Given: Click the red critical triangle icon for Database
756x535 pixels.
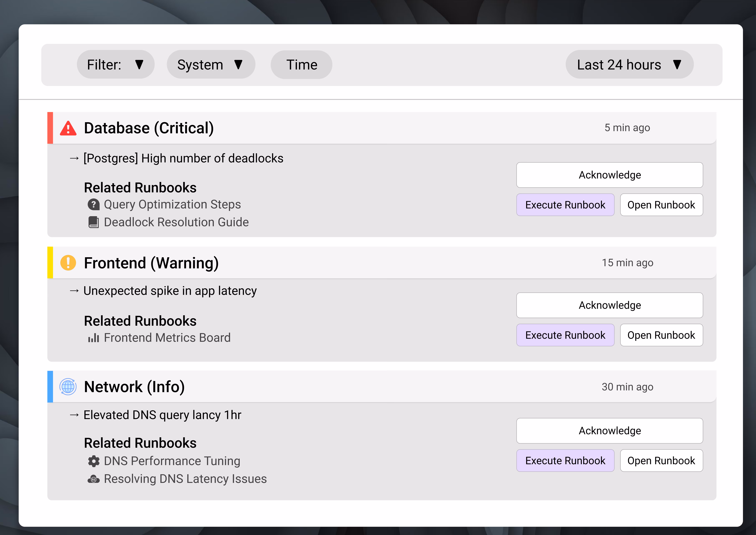Looking at the screenshot, I should coord(68,128).
